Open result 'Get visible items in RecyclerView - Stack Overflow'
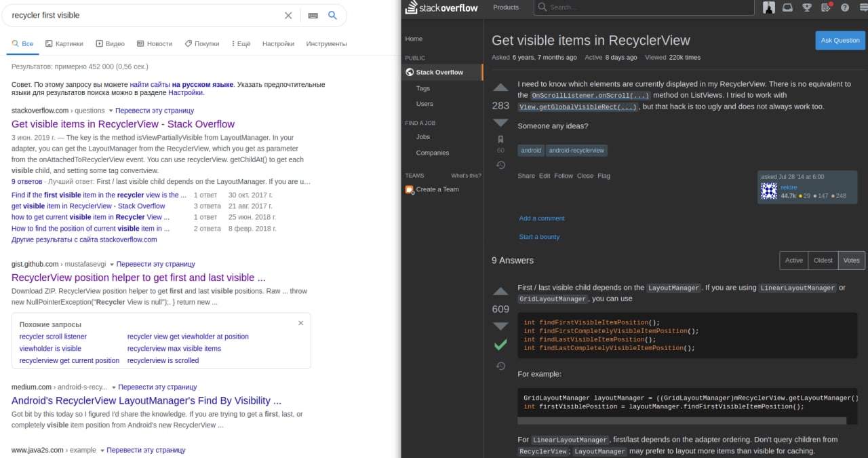 [123, 124]
